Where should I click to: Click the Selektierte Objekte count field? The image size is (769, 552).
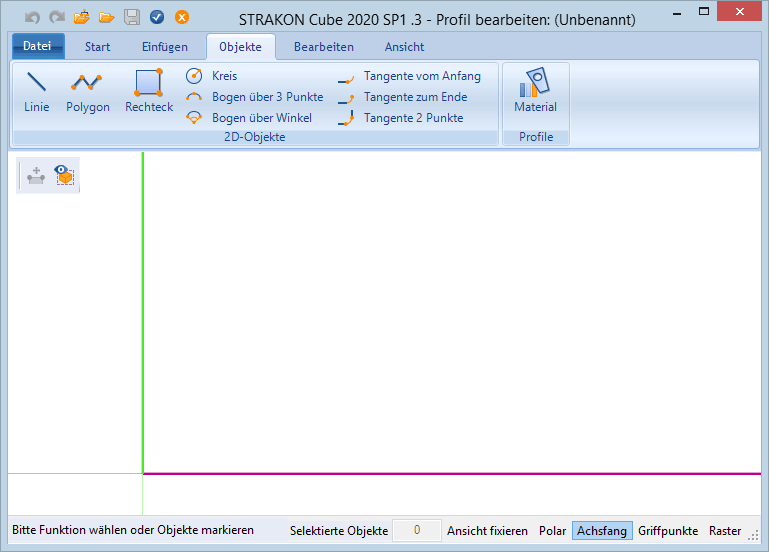(x=416, y=531)
